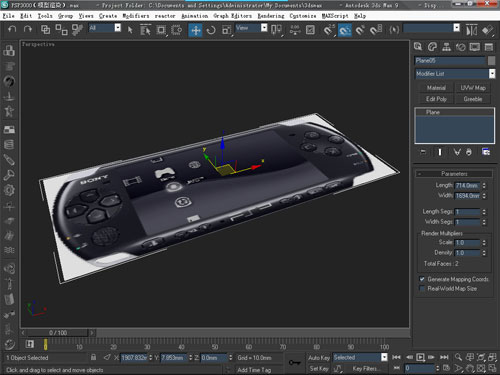Screen dimensions: 500x375
Task: Toggle Show End Result icon
Action: point(440,152)
